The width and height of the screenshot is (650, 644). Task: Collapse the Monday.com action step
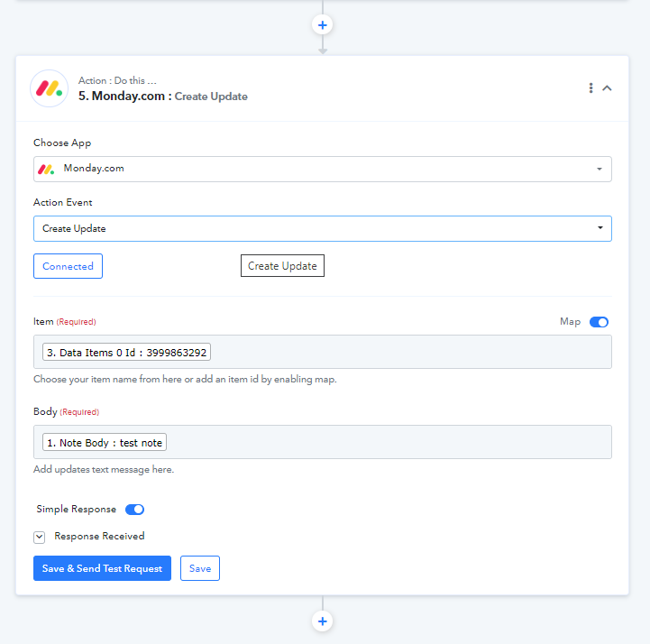point(607,87)
